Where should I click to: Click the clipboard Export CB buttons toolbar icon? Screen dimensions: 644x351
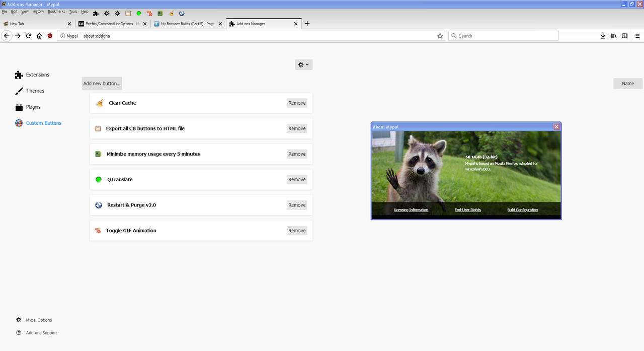click(x=128, y=13)
